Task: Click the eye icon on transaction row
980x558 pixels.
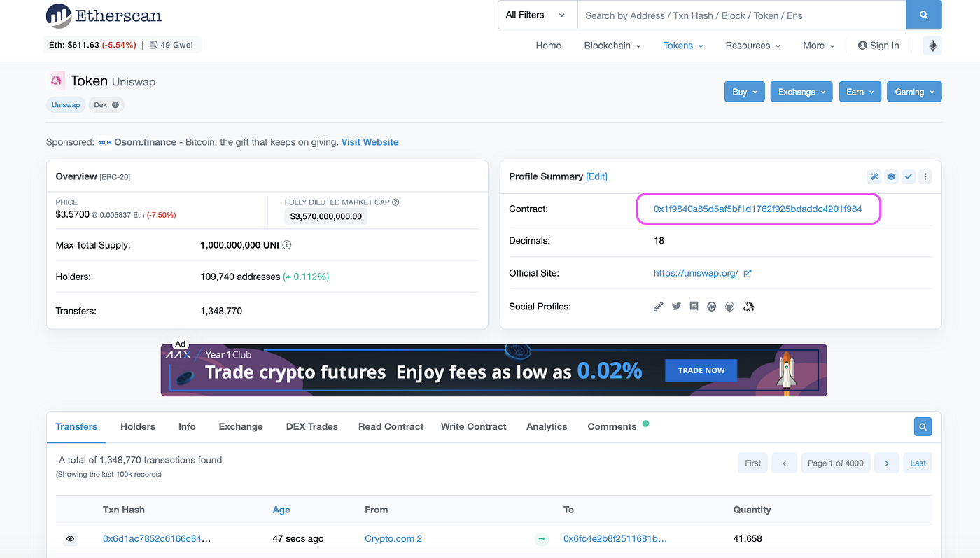Action: point(70,539)
